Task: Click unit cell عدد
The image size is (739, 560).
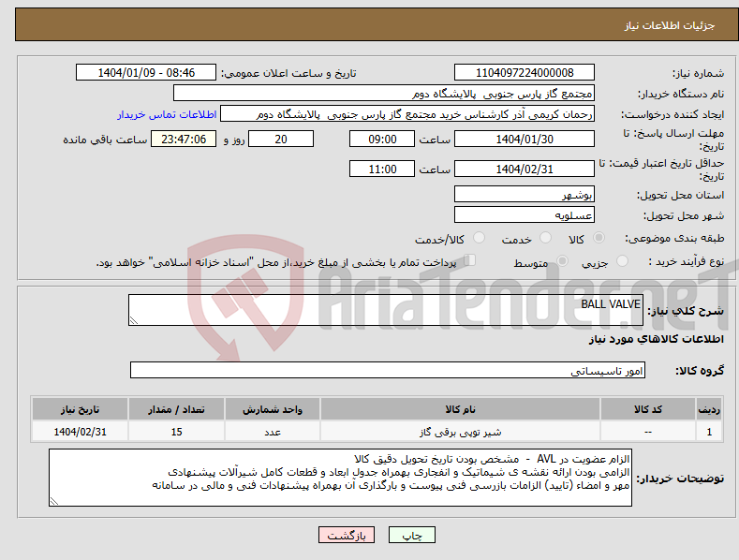Action: (x=273, y=432)
